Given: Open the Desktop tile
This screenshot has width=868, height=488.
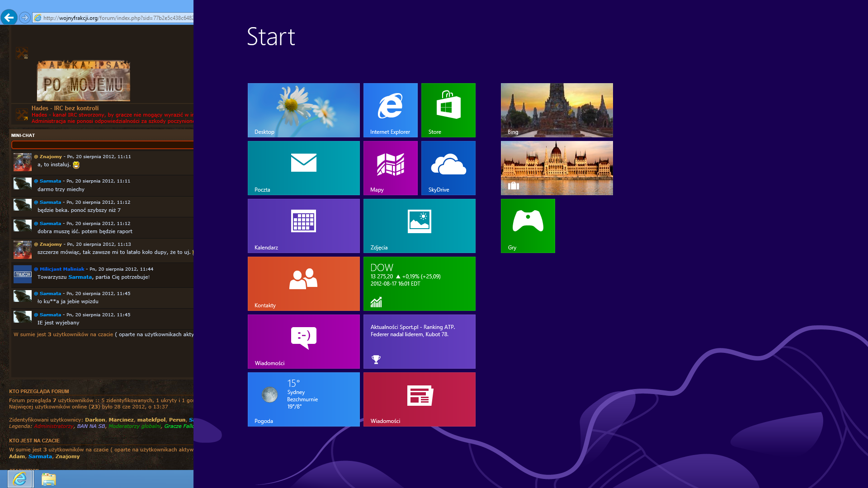Looking at the screenshot, I should click(303, 110).
